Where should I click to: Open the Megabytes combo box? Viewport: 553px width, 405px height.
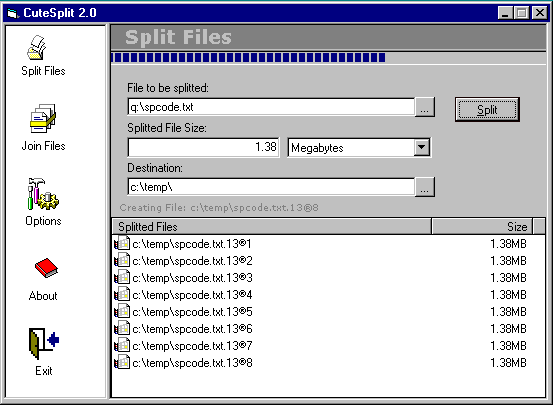(359, 147)
